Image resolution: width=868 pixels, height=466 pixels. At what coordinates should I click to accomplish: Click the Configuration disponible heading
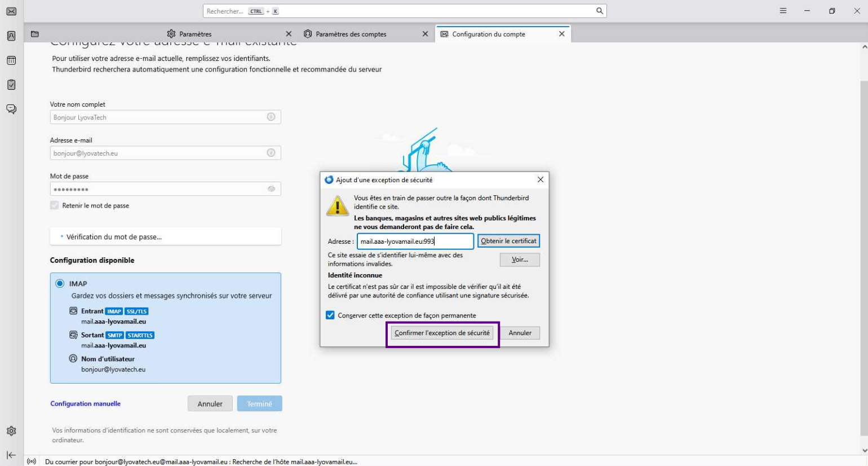(x=92, y=260)
